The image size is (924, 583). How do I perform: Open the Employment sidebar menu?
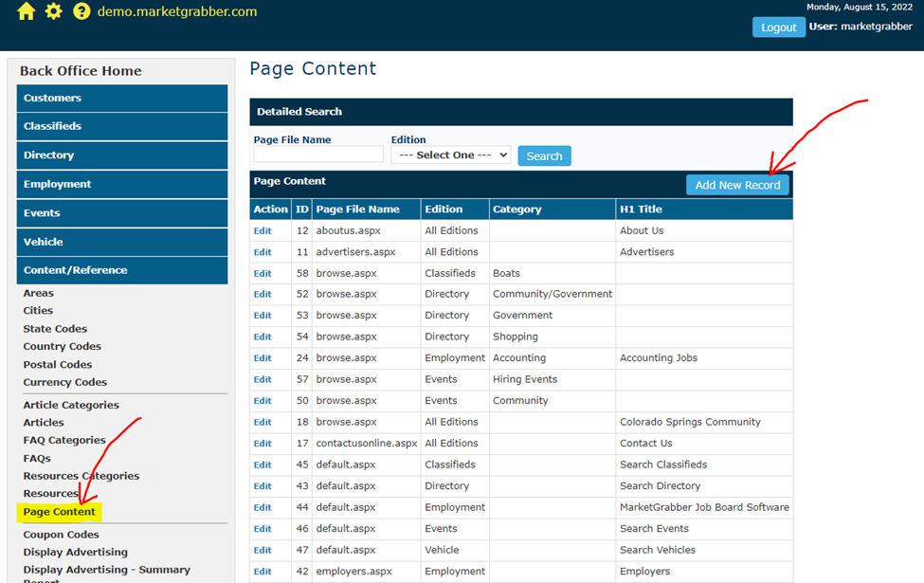pyautogui.click(x=121, y=184)
